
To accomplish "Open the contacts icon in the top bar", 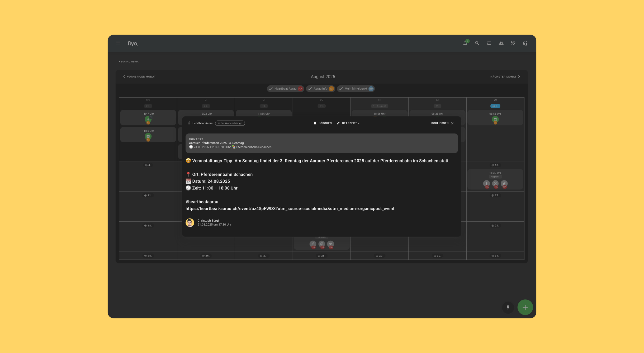I will point(500,43).
